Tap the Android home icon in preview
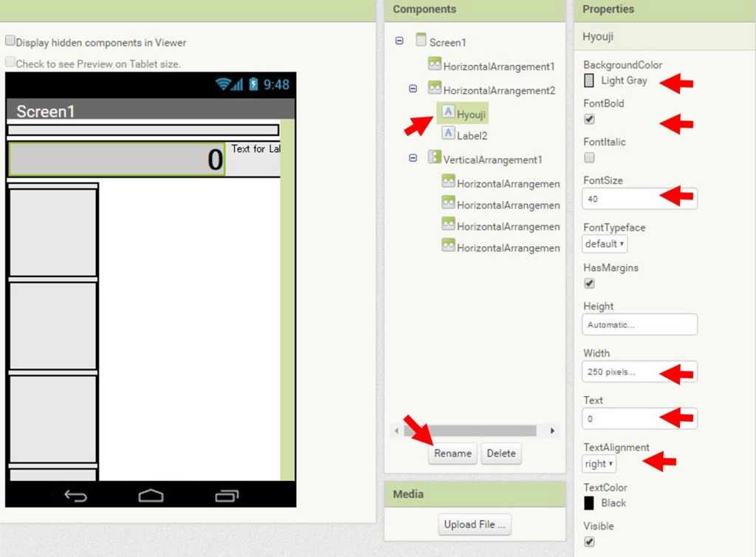Screen dimensions: 756x557 [151, 495]
